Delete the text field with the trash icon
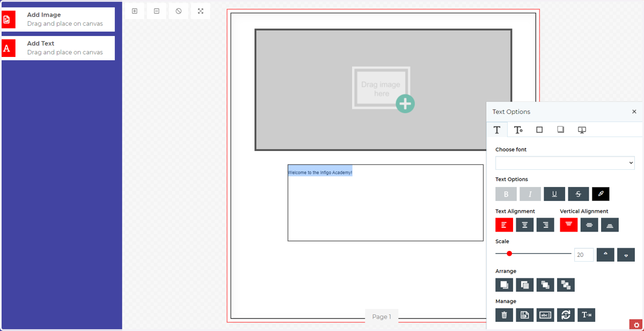Image resolution: width=644 pixels, height=331 pixels. click(504, 315)
